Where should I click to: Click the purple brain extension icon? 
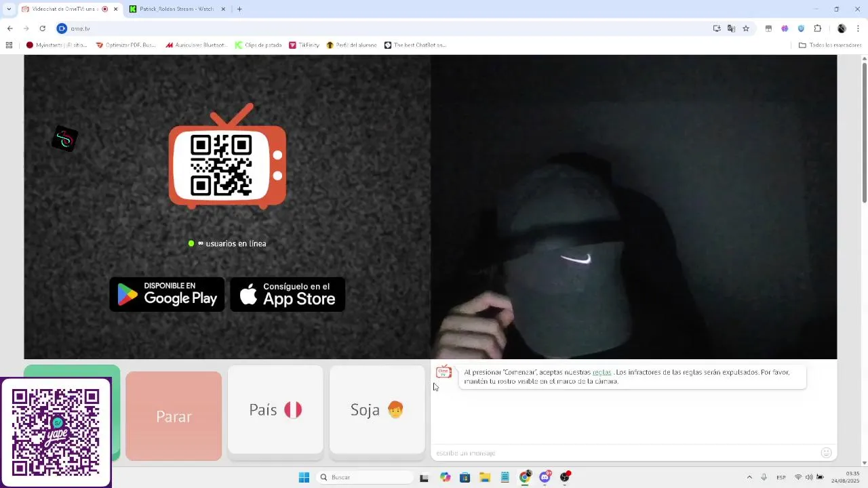click(785, 28)
